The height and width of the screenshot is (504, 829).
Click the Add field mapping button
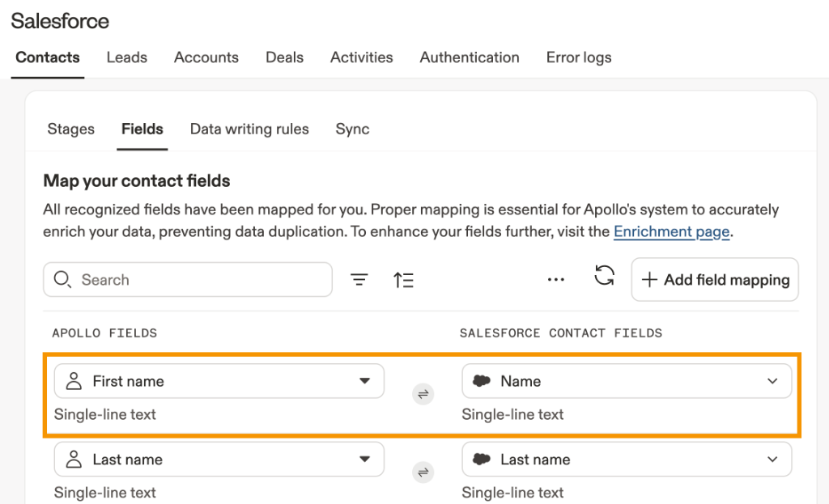[x=715, y=279]
